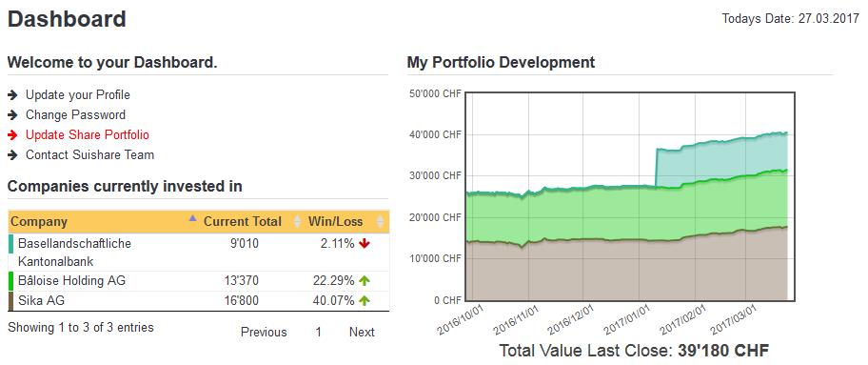868x365 pixels.
Task: Click the 2017/01/01 date axis label
Action: coord(628,320)
